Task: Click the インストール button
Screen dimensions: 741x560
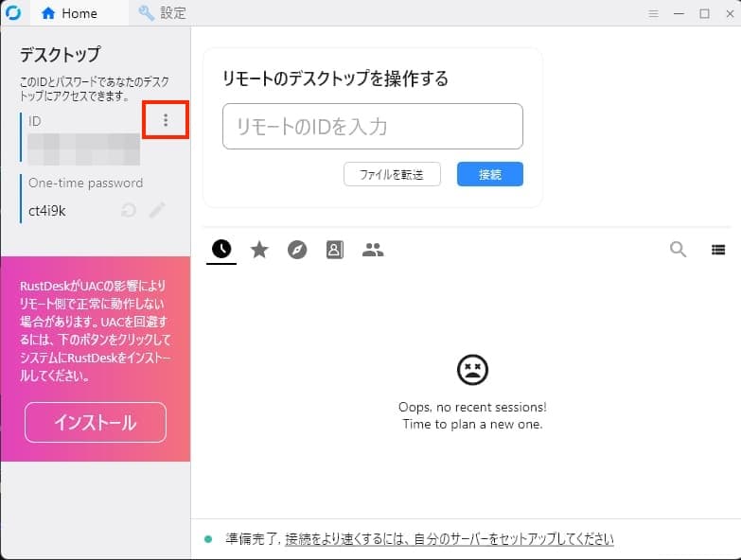Action: coord(96,422)
